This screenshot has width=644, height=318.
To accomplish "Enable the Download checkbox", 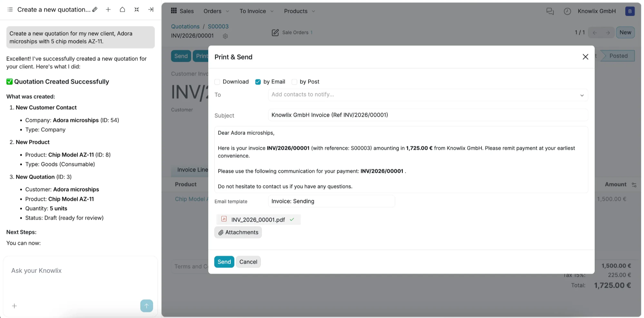I will coord(217,82).
